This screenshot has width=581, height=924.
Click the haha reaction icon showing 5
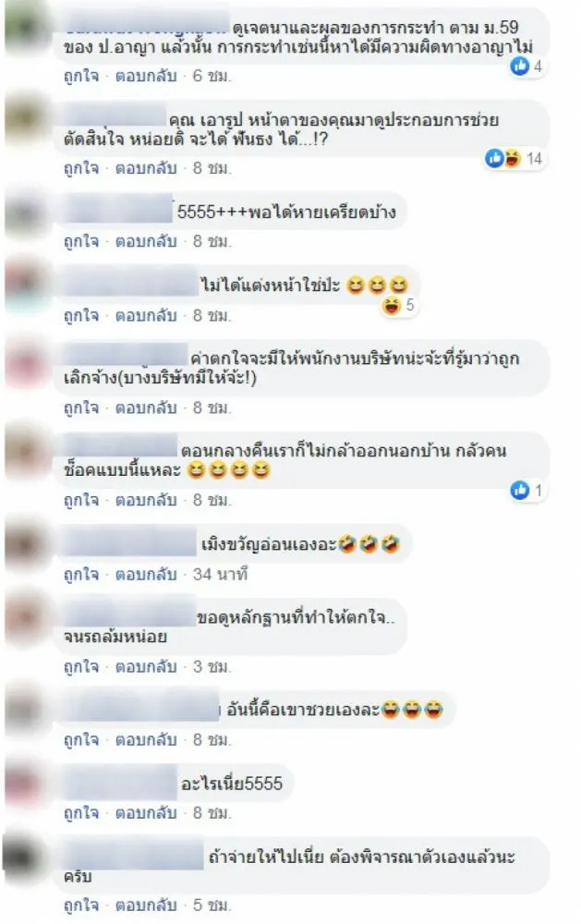click(x=391, y=305)
